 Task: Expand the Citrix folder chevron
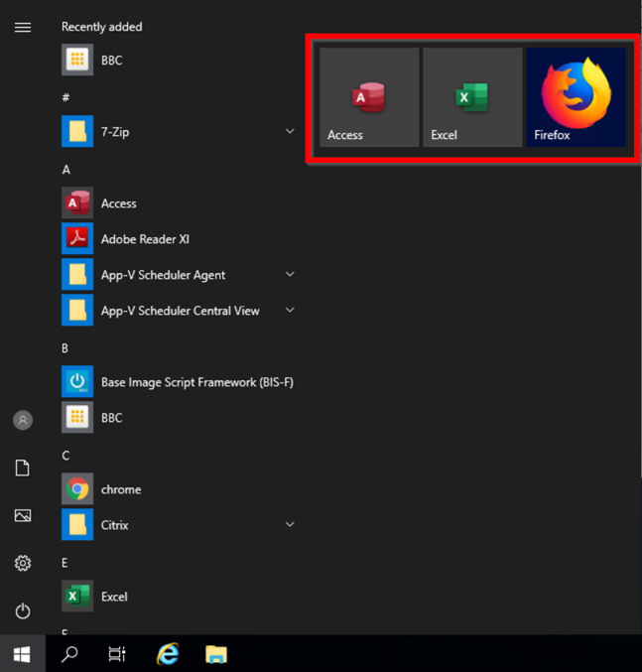pos(290,524)
